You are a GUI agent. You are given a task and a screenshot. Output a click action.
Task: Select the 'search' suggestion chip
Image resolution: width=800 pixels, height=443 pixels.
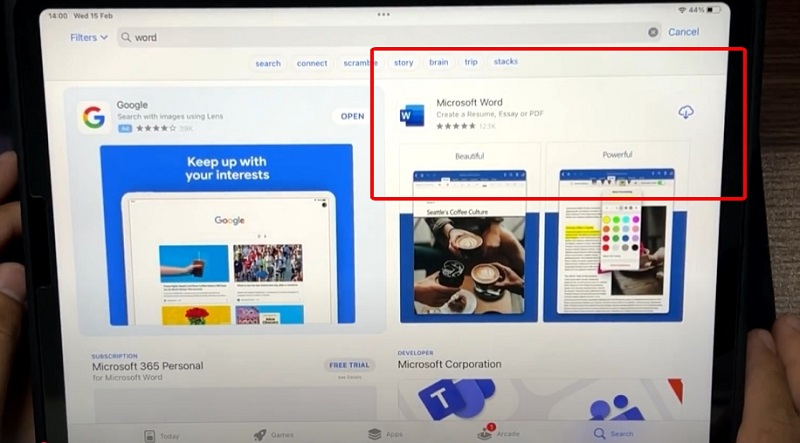(x=268, y=63)
